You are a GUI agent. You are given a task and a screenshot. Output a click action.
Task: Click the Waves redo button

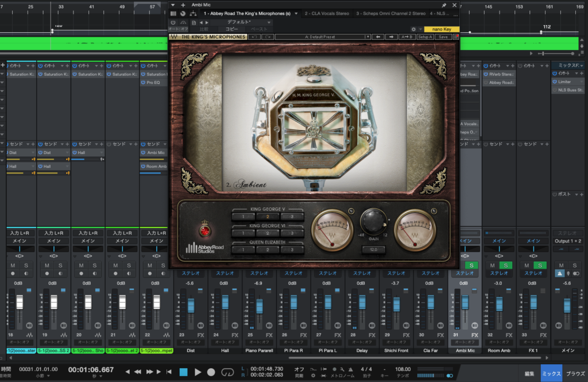coord(268,37)
